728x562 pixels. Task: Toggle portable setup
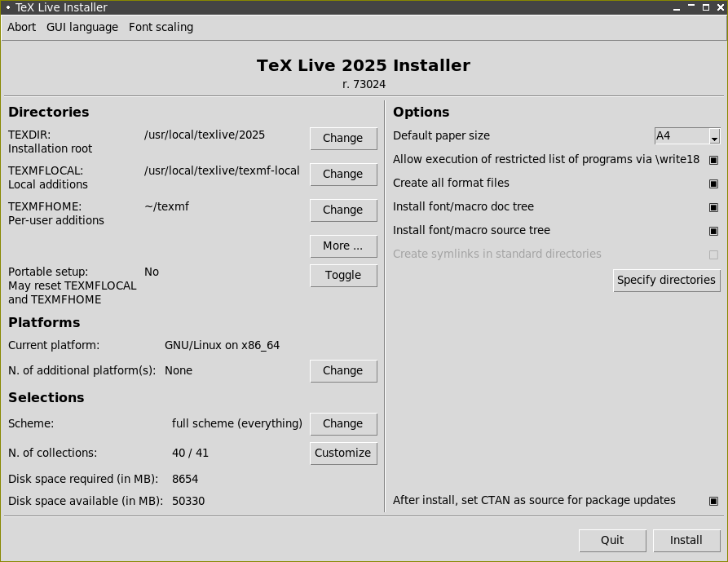pyautogui.click(x=343, y=276)
